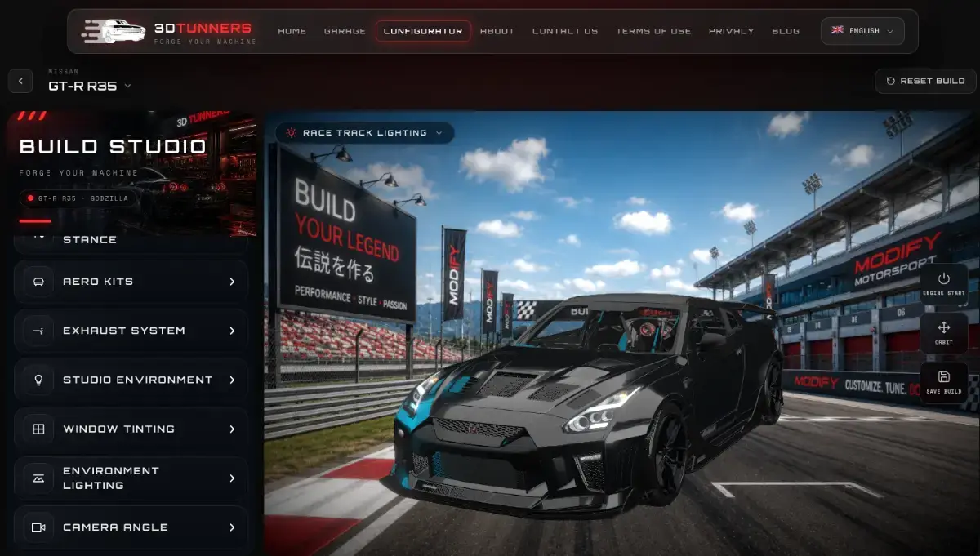Click the UK flag language icon
Viewport: 980px width, 556px height.
(x=837, y=30)
